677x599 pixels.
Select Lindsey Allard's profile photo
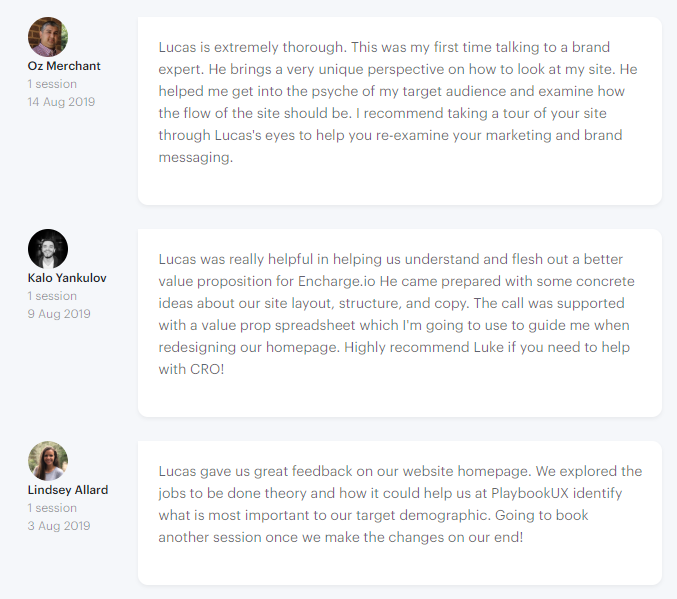(48, 461)
